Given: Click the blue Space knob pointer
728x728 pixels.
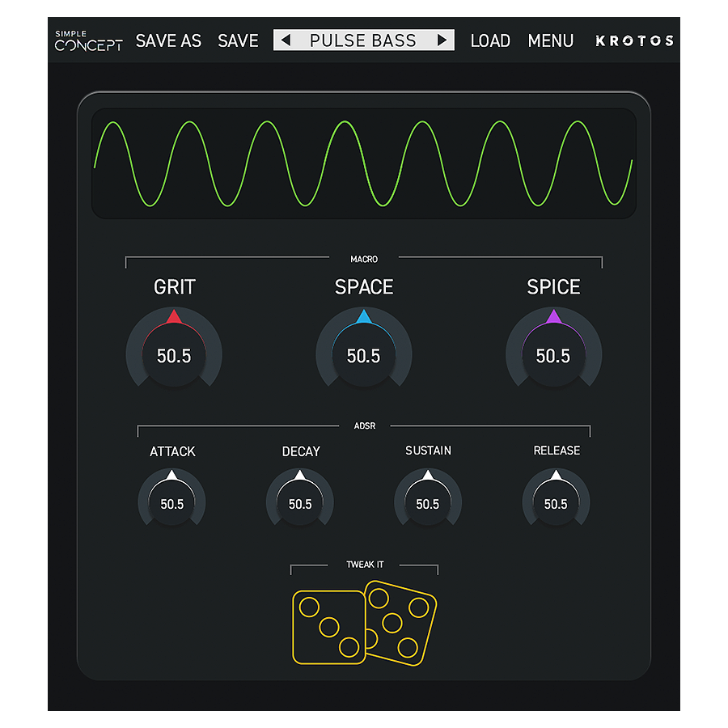Looking at the screenshot, I should pos(364,316).
